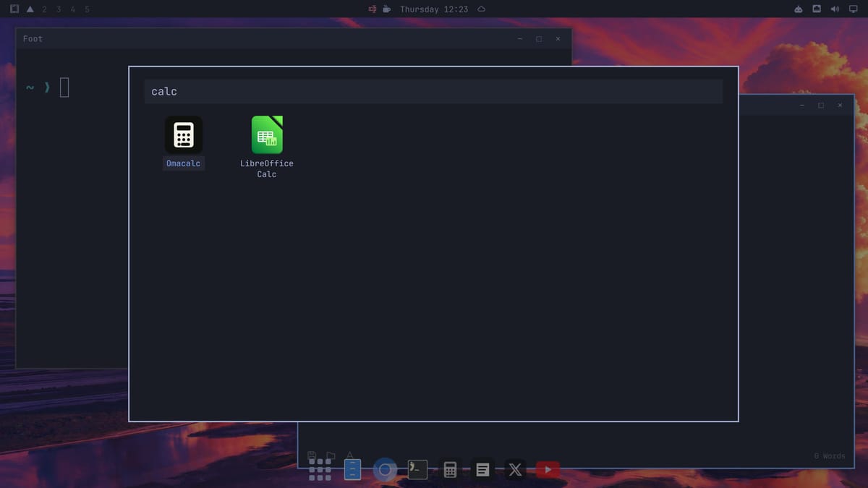Screen dimensions: 868x488
Task: Switch to workspace 5 in the top bar
Action: point(88,9)
